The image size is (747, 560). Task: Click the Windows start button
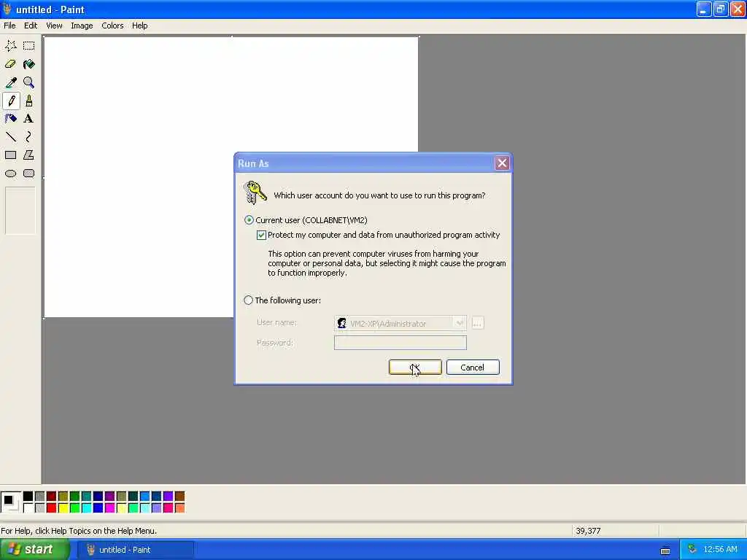coord(35,550)
